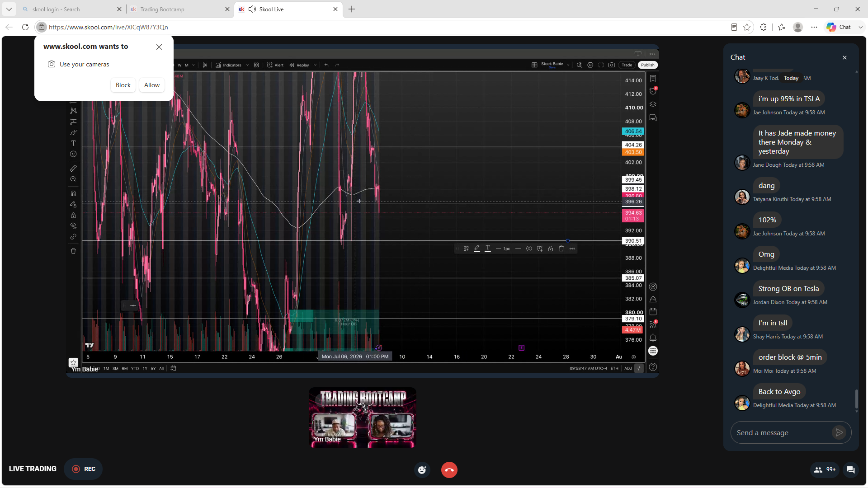Open quick search icon on chart toolbar
Screen dimensions: 868x488
[579, 65]
